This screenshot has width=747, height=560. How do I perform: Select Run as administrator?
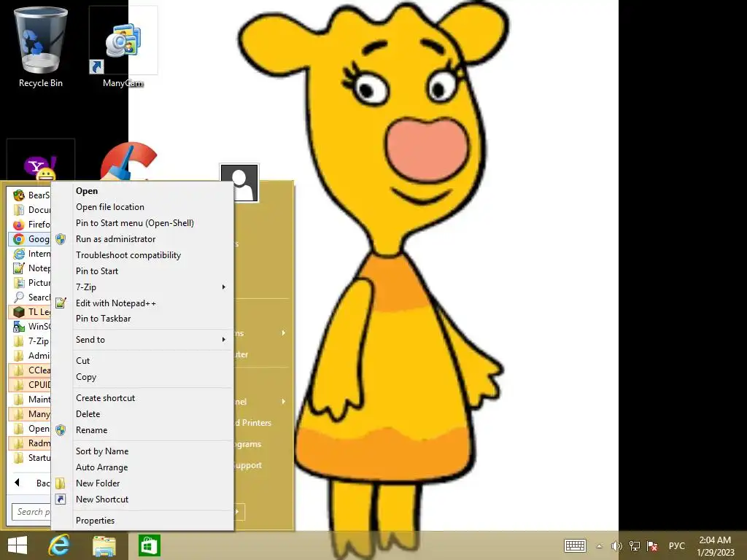click(143, 239)
